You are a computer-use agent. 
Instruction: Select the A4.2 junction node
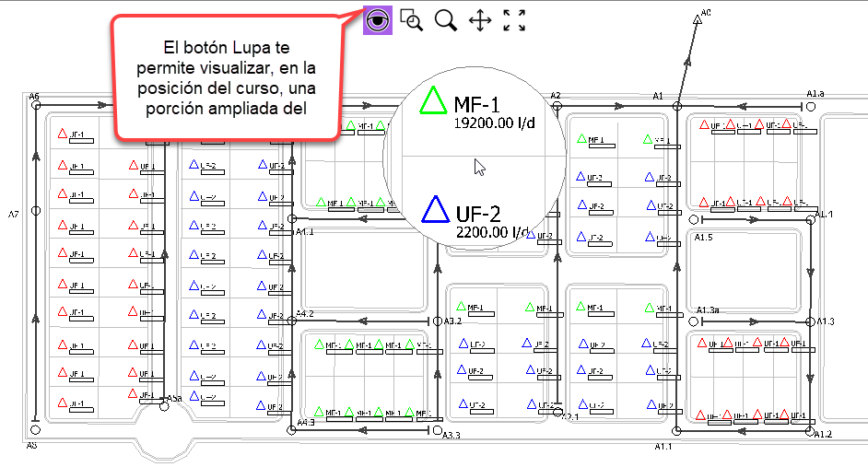point(293,321)
